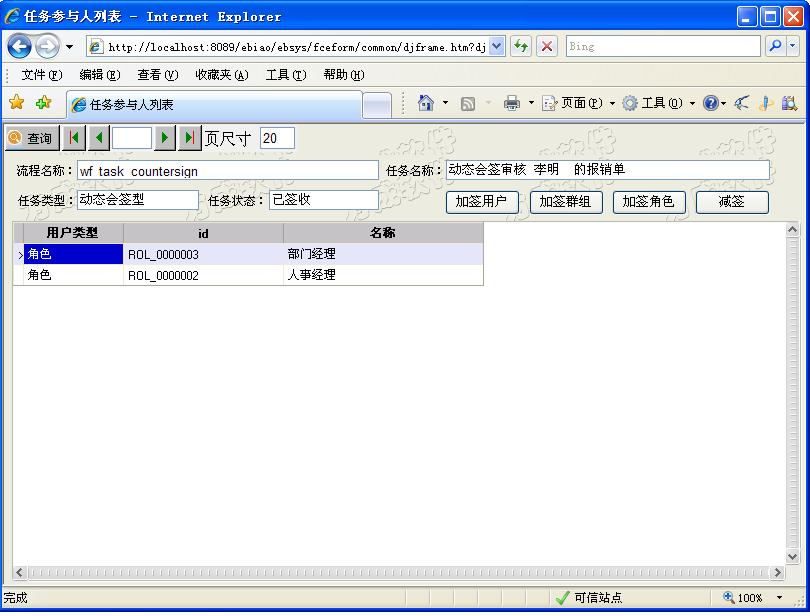Open the search provider dropdown arrow

[793, 47]
